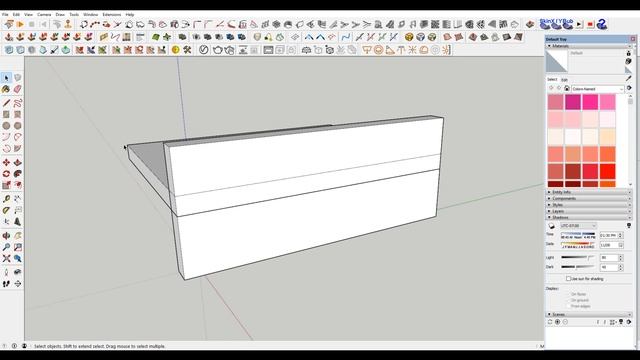Click the Zoom Extents tool
The image size is (640, 360).
click(6, 259)
